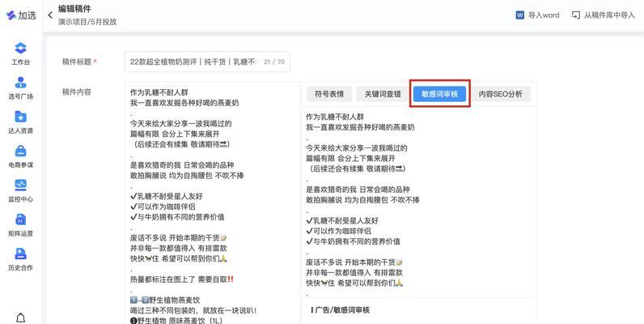The image size is (644, 324).
Task: Click the 广告/敏感词审核 section heading
Action: click(341, 310)
